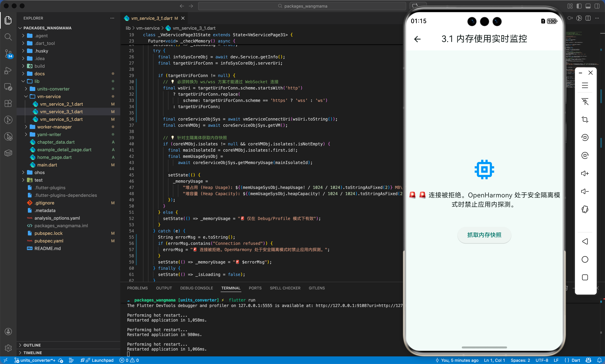Expand the worker-manager folder
The width and height of the screenshot is (605, 364).
pyautogui.click(x=54, y=127)
